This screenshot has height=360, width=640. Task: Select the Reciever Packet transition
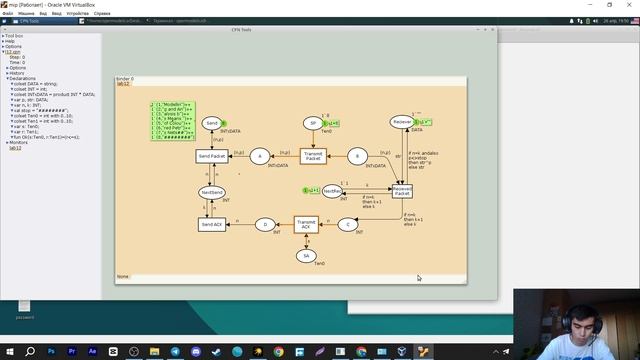point(402,191)
